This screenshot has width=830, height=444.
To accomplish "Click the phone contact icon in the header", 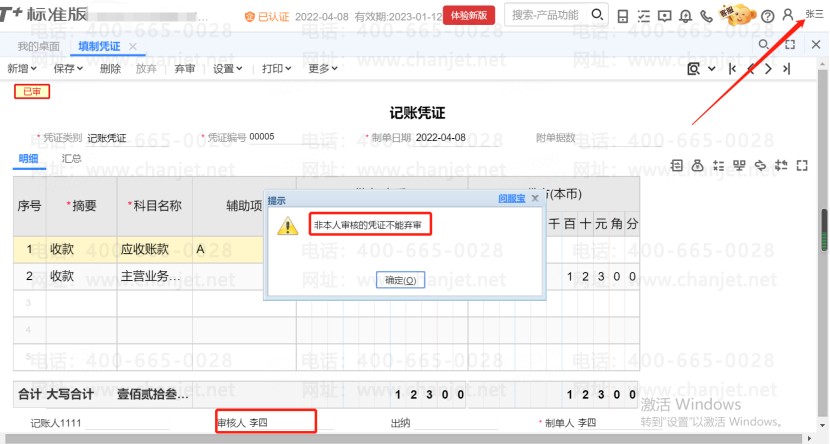I will point(708,16).
